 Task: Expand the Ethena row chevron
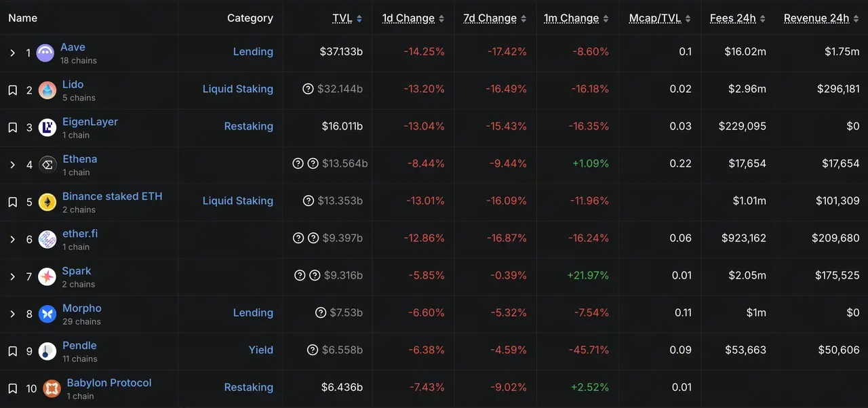click(x=12, y=165)
